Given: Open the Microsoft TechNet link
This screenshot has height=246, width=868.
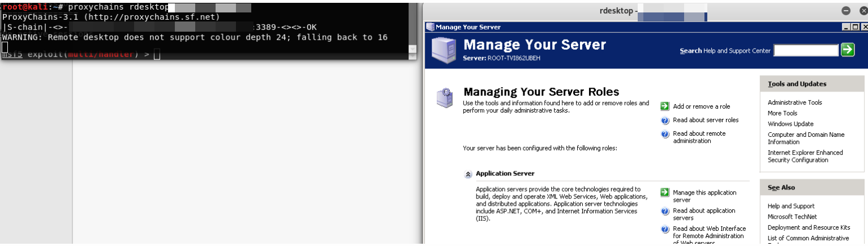Looking at the screenshot, I should [x=792, y=217].
